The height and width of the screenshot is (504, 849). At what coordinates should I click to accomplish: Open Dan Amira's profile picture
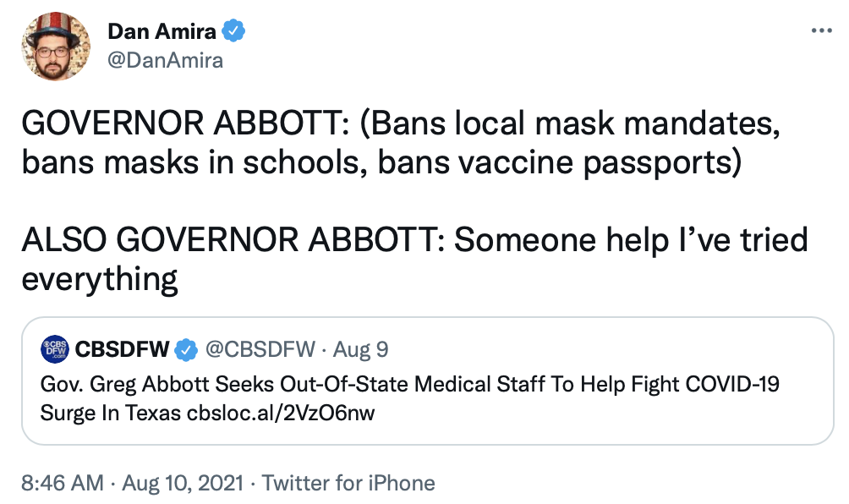point(57,47)
